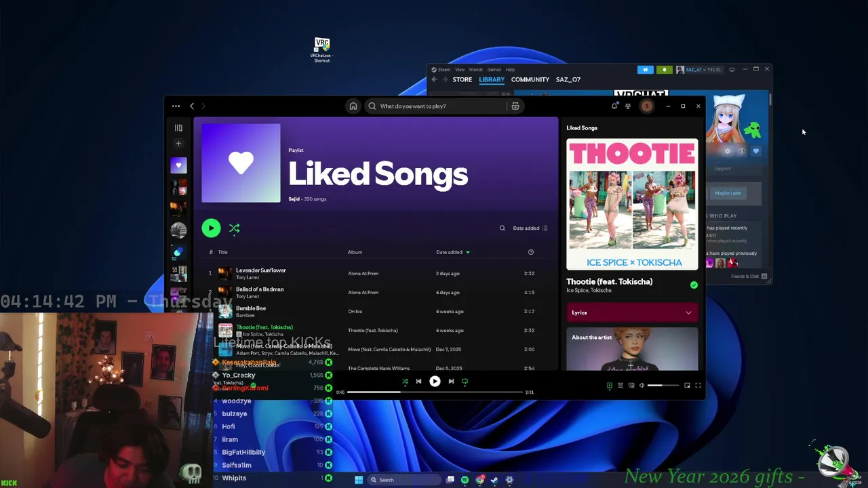Open Spotify Friend Activity icon
Viewport: 868px width, 488px height.
628,106
